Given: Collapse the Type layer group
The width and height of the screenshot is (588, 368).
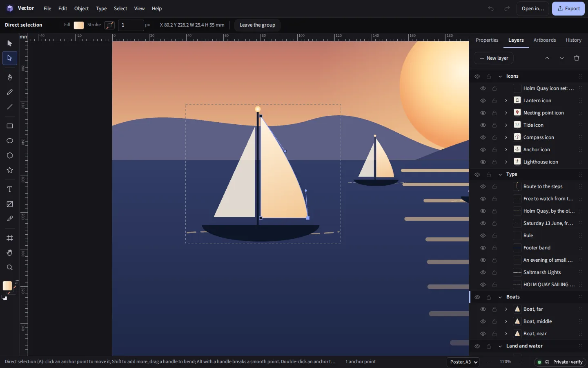Looking at the screenshot, I should pyautogui.click(x=500, y=175).
